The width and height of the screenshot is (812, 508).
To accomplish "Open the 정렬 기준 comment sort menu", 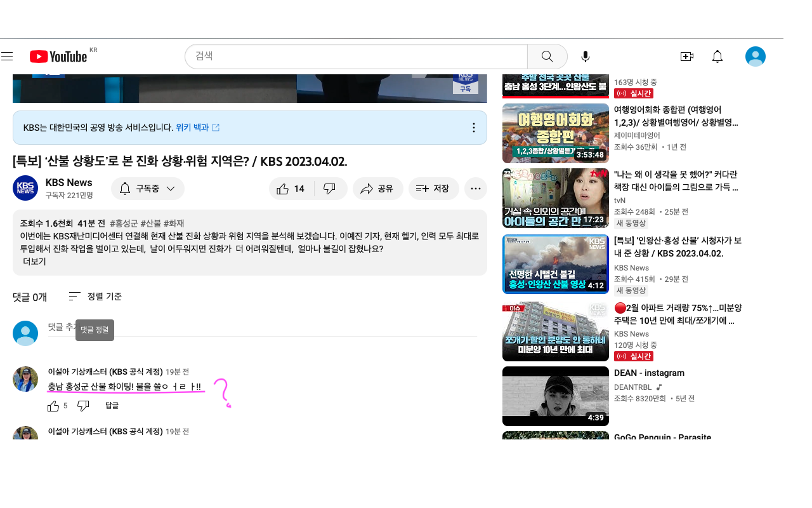I will coord(95,297).
